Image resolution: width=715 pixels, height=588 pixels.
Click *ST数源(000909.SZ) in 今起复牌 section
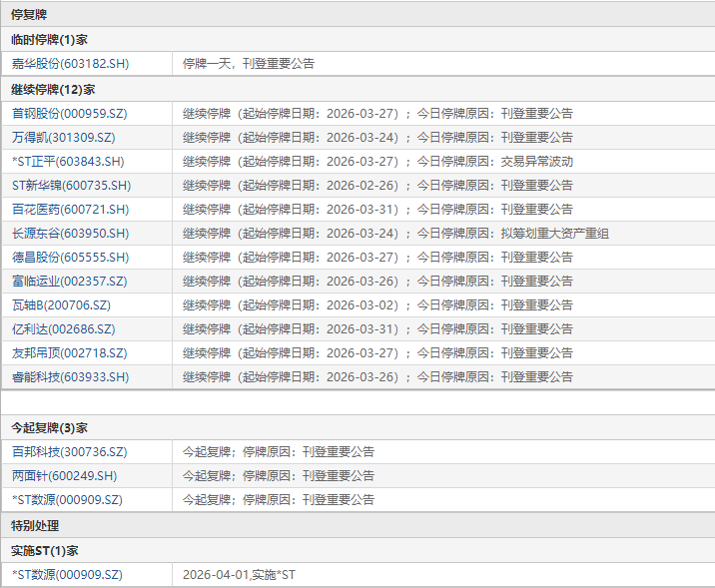coord(67,499)
